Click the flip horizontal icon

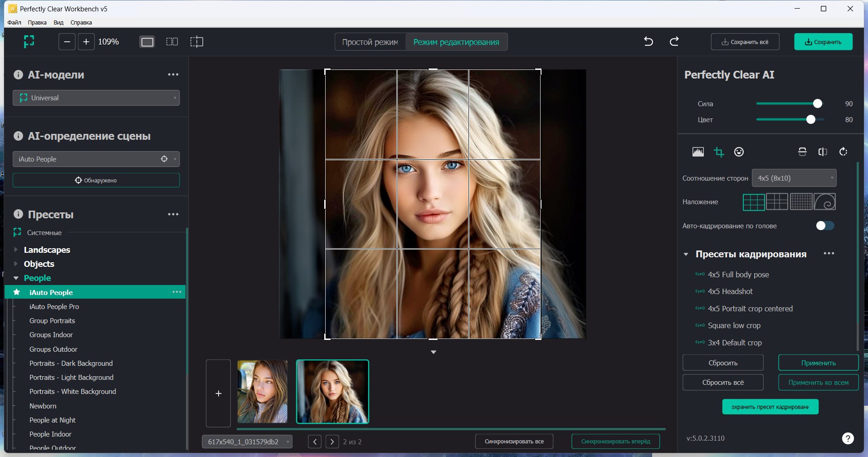(823, 152)
